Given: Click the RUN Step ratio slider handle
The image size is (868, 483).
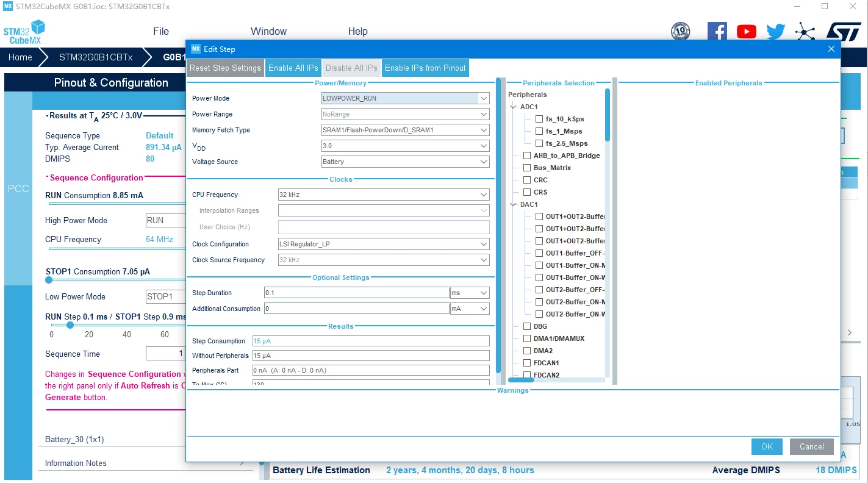Looking at the screenshot, I should click(70, 325).
